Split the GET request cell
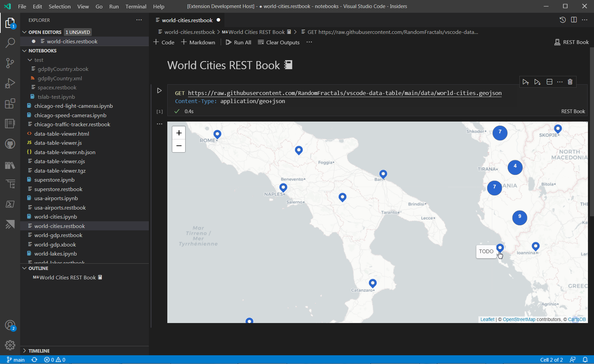The image size is (594, 364). pyautogui.click(x=549, y=82)
